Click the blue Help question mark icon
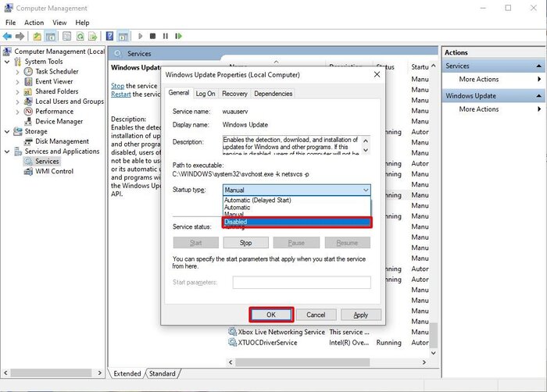Image resolution: width=547 pixels, height=392 pixels. pyautogui.click(x=109, y=36)
